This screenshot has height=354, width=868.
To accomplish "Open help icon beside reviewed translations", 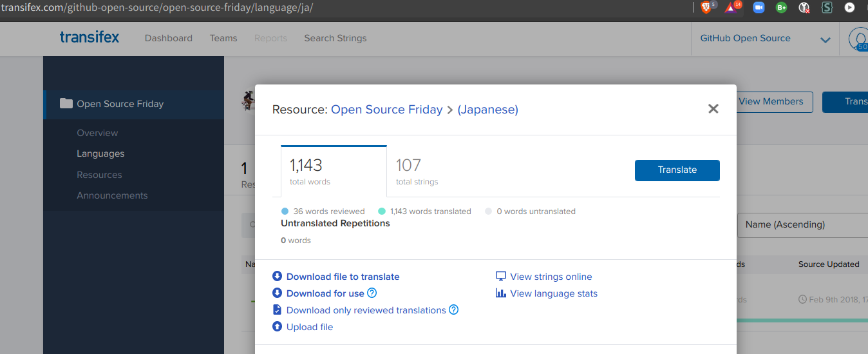I will [453, 310].
